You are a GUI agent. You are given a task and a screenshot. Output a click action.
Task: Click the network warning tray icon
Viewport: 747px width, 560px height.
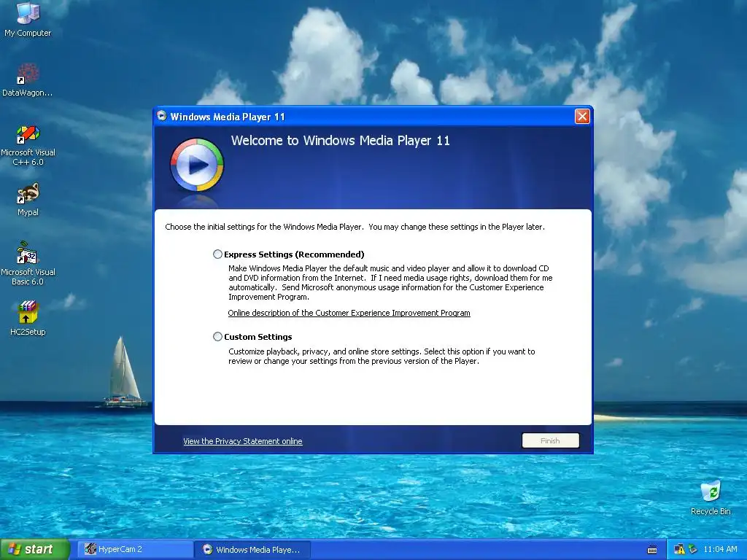tap(679, 550)
